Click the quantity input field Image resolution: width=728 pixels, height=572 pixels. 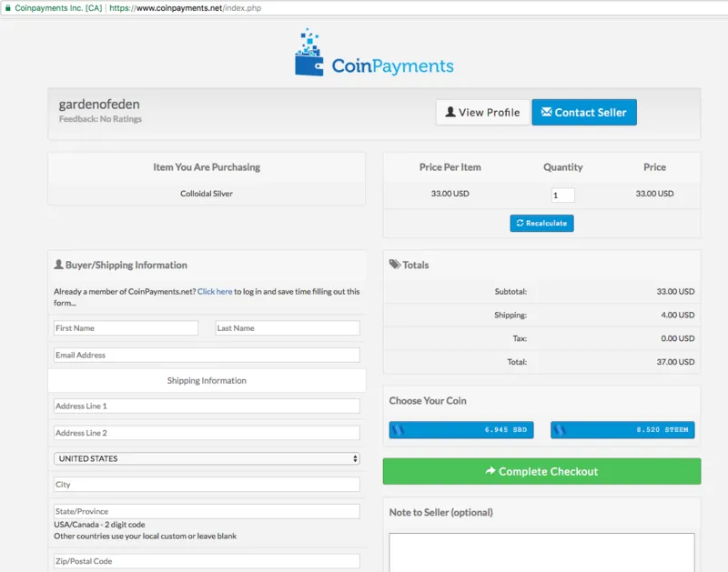click(x=562, y=196)
